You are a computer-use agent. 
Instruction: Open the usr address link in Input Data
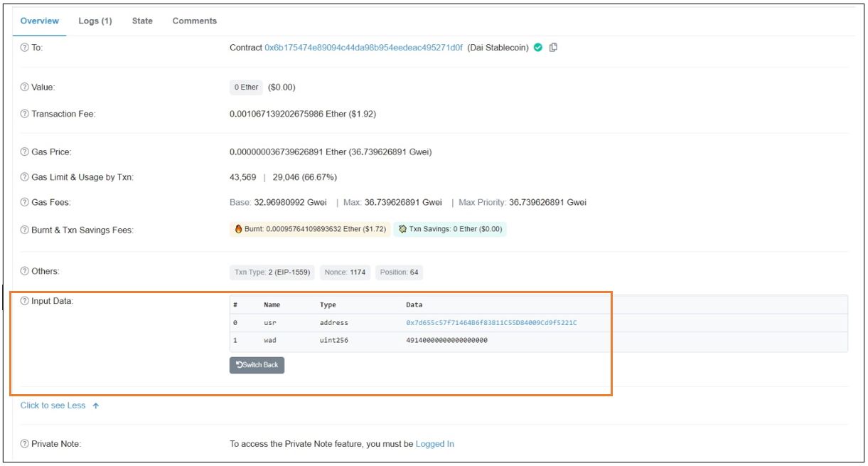point(491,323)
